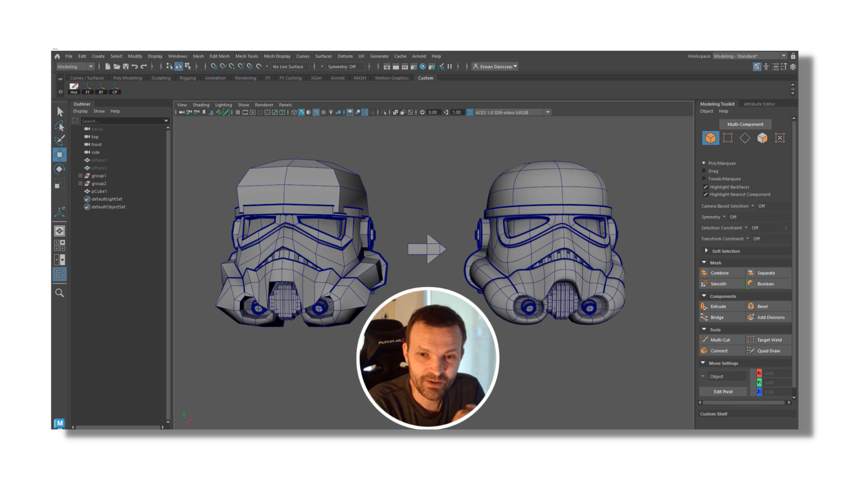This screenshot has height=488, width=868.
Task: Click the Redo arrow icon
Action: [x=144, y=67]
